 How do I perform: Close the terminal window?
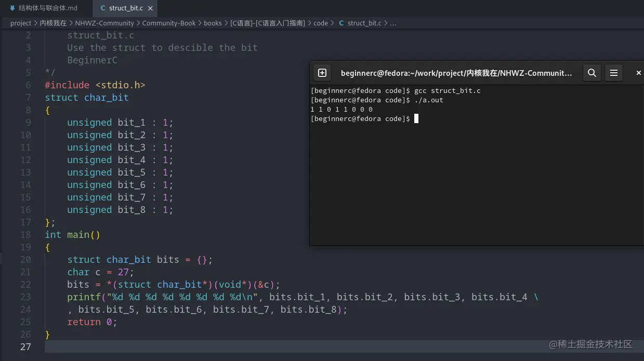click(x=638, y=73)
